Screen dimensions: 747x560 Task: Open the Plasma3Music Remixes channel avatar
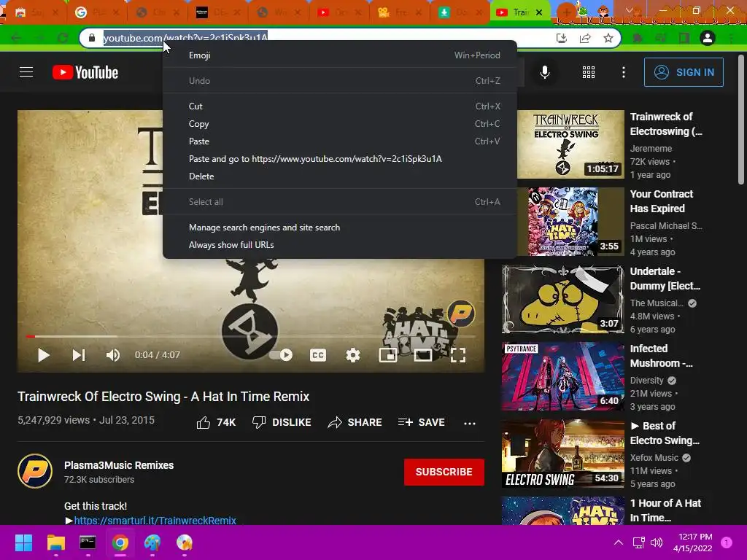pyautogui.click(x=35, y=471)
